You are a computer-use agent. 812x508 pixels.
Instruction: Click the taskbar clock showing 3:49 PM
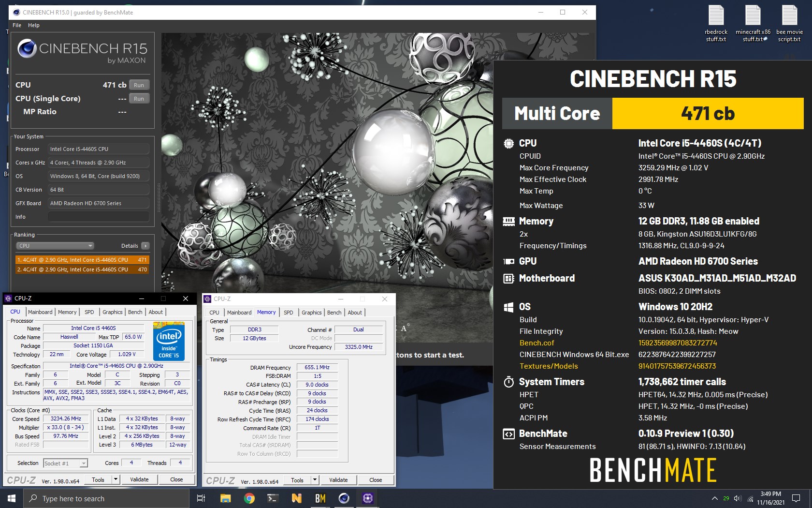[770, 498]
